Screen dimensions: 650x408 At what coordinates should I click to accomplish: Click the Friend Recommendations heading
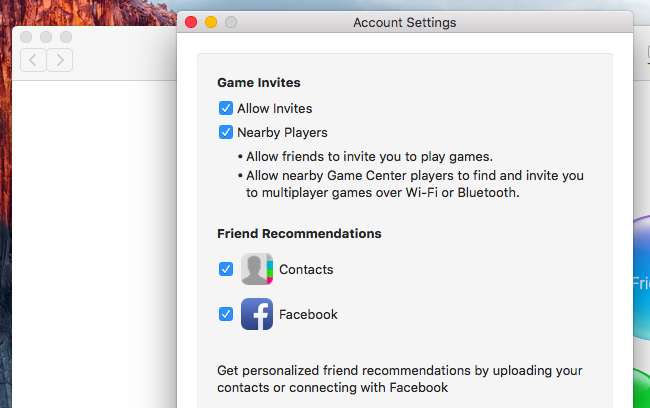point(299,233)
